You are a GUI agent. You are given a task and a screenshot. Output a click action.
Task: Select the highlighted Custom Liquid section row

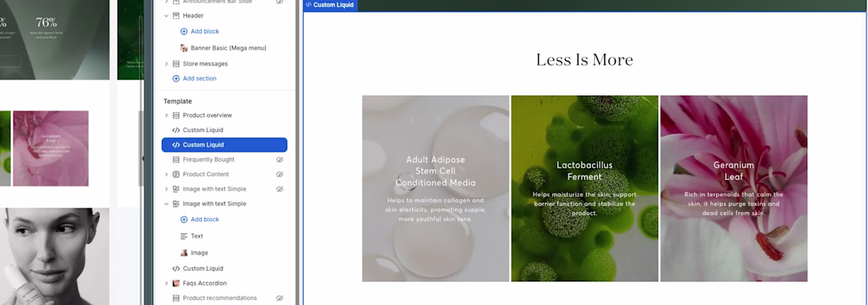point(224,145)
